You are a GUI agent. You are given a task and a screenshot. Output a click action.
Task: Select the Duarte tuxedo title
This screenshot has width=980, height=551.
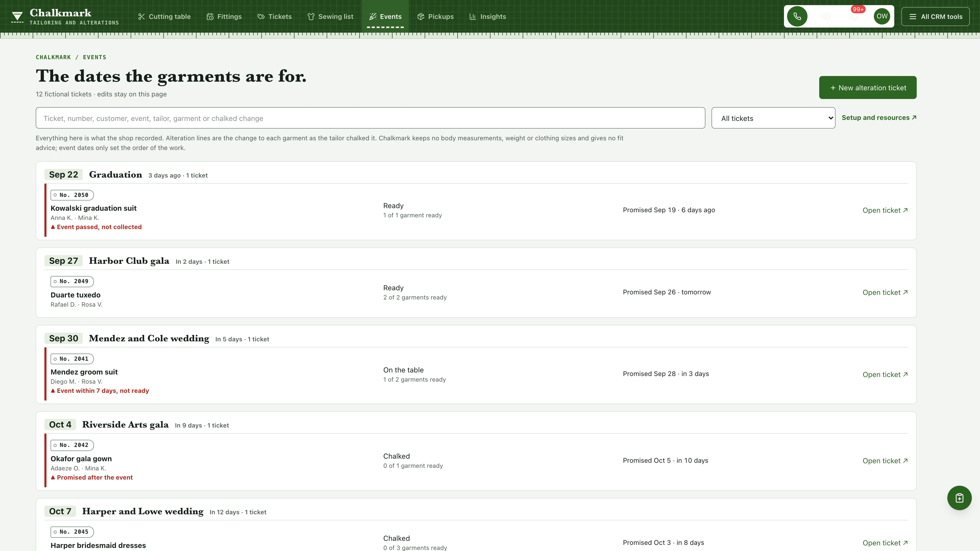(76, 295)
